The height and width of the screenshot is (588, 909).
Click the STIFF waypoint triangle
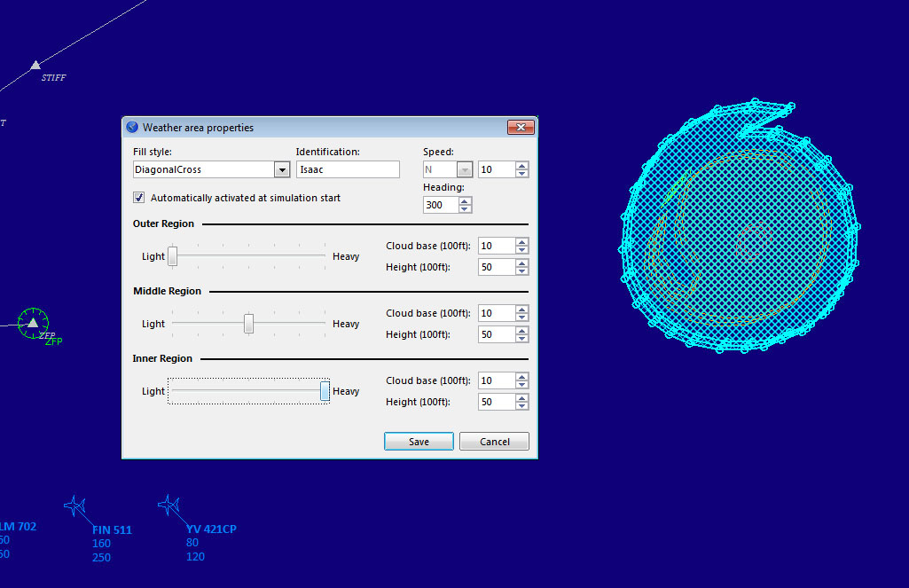(x=35, y=65)
